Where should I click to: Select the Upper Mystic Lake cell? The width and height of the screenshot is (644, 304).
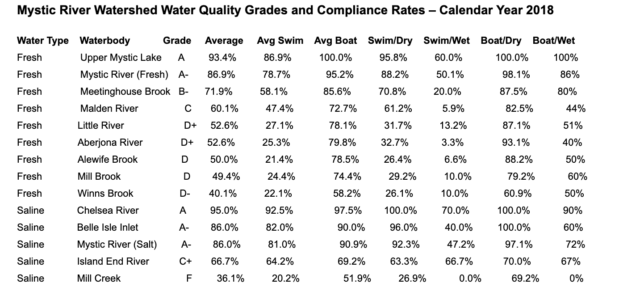pyautogui.click(x=121, y=58)
